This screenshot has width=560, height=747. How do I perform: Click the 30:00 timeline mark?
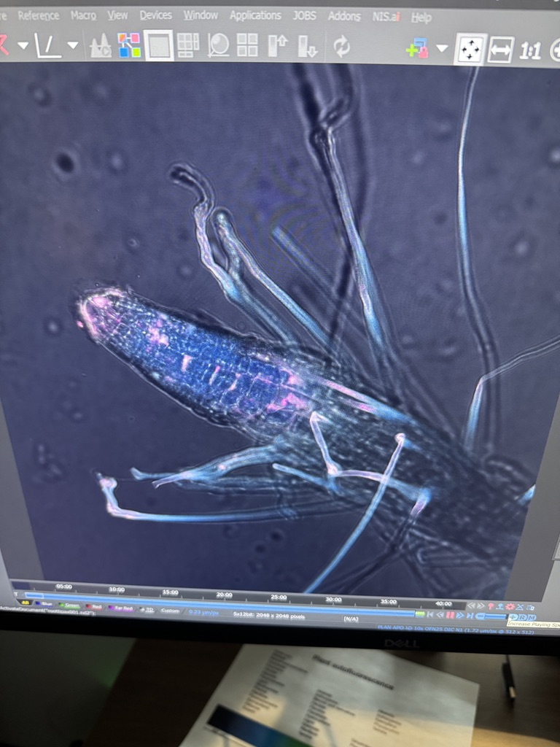[x=333, y=600]
